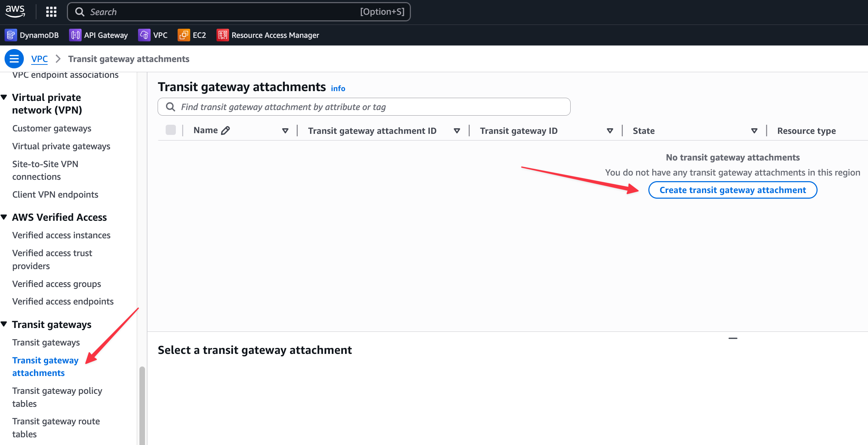The height and width of the screenshot is (445, 868).
Task: Open the VPC service shortcut
Action: pyautogui.click(x=153, y=35)
